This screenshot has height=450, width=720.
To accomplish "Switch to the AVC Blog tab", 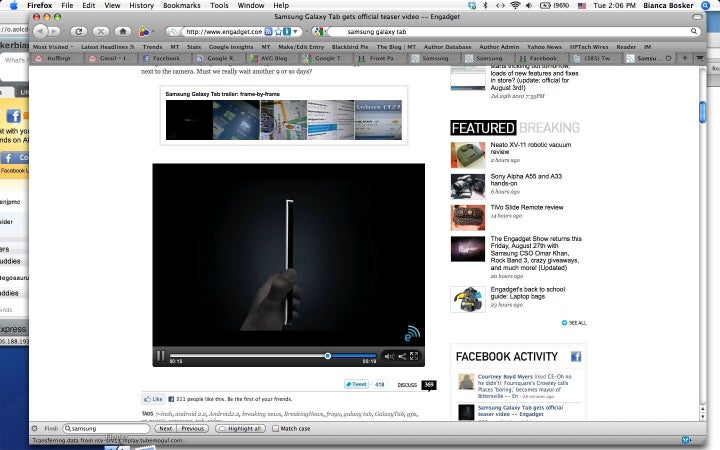I will (x=272, y=58).
